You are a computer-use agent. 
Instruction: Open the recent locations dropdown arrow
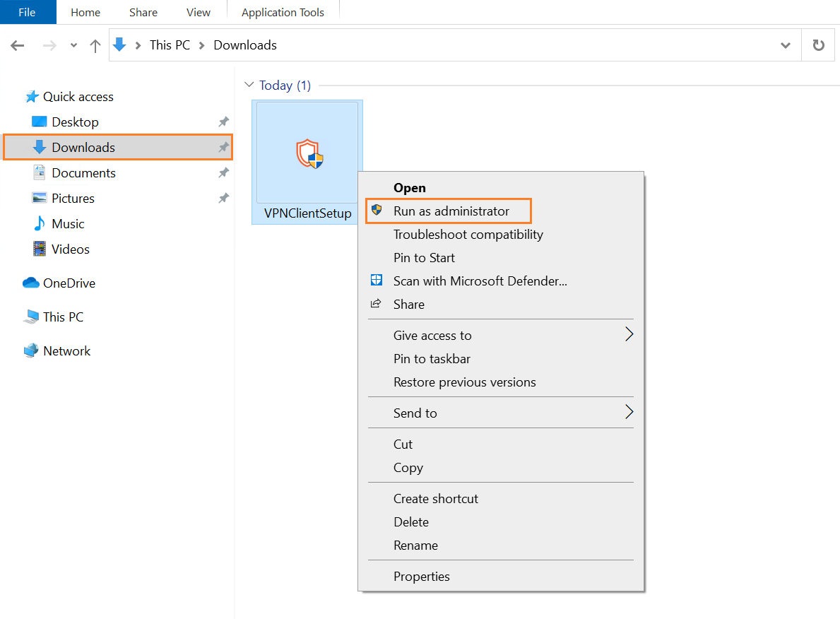74,45
